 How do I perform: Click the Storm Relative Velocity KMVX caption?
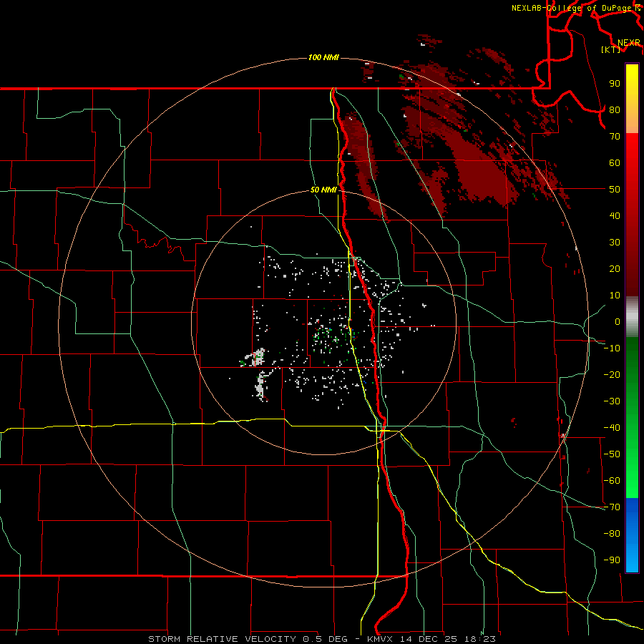coord(322,639)
